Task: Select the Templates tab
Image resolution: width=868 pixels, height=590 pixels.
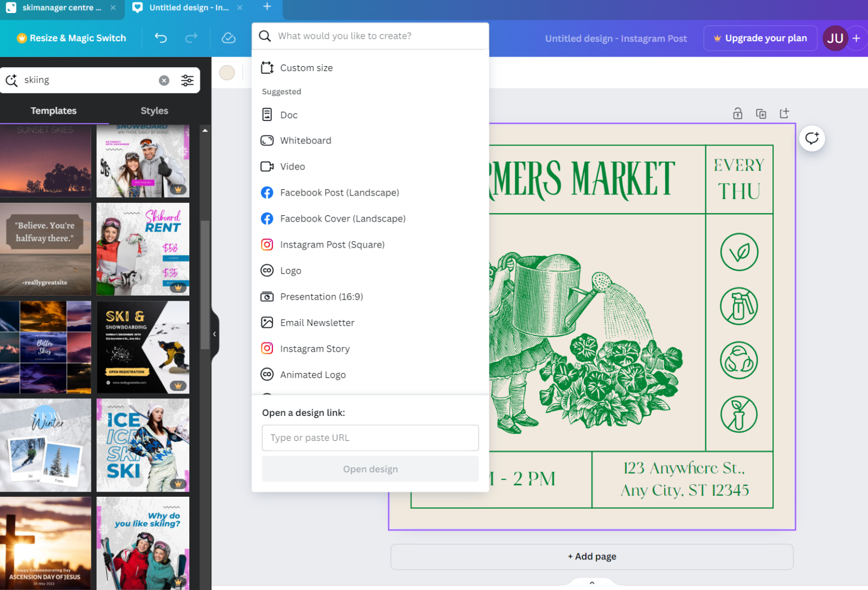Action: coord(54,111)
